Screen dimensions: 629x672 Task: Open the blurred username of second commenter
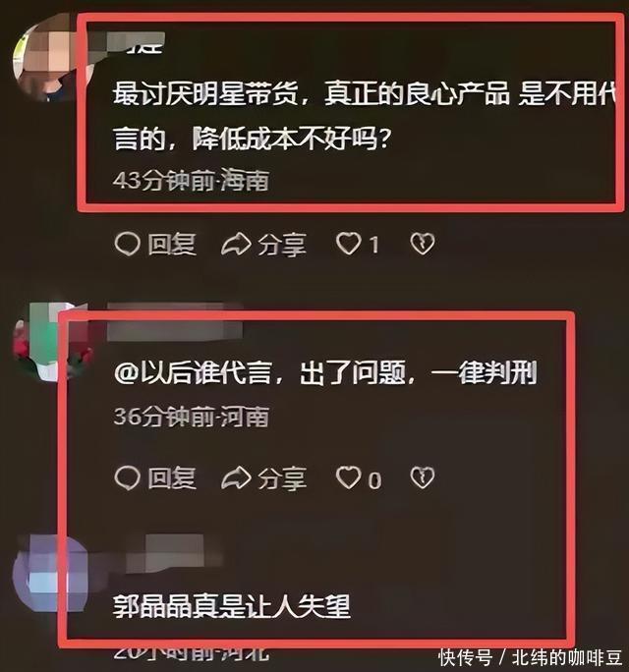[174, 322]
